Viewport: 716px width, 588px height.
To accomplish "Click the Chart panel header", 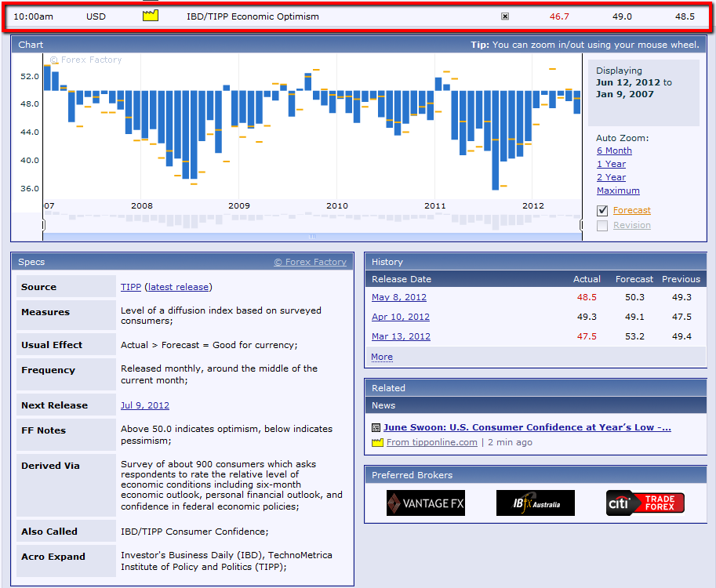I will [x=358, y=45].
